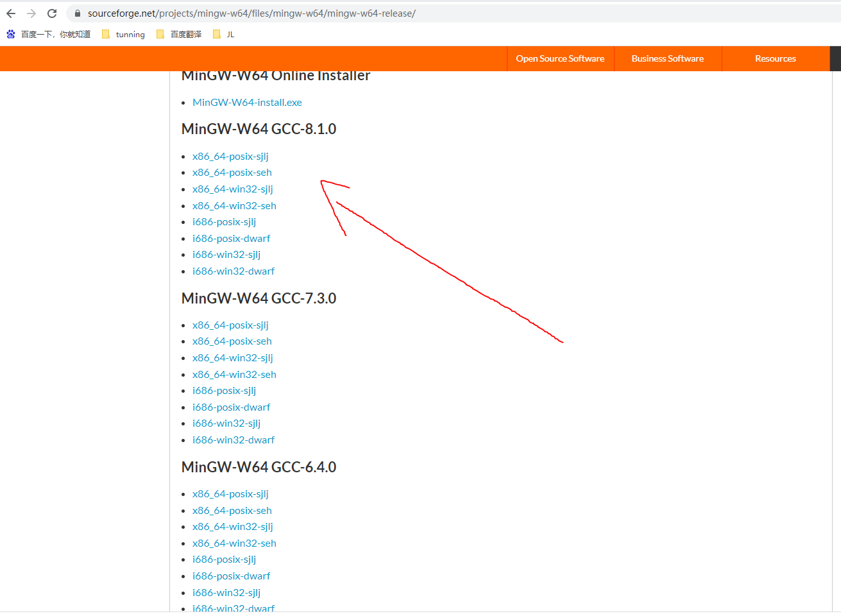The image size is (841, 616).
Task: Click x86_64-posix-sjlj under GCC-8.1.0
Action: click(x=230, y=157)
